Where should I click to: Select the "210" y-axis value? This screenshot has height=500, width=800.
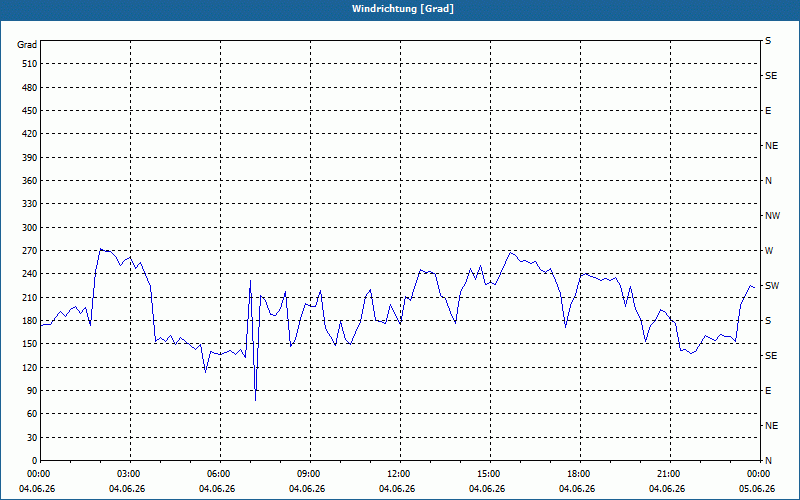click(30, 297)
